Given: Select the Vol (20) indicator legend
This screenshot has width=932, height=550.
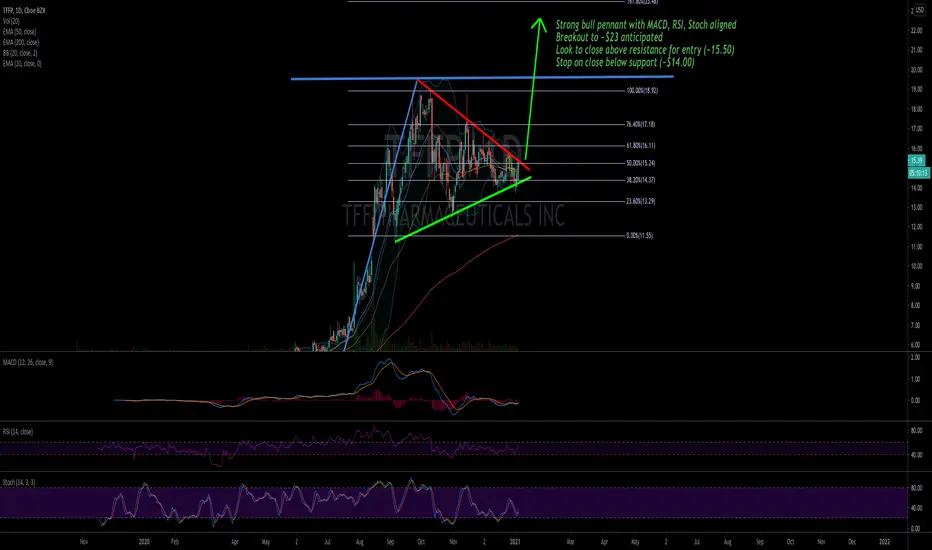Looking at the screenshot, I should click(11, 21).
